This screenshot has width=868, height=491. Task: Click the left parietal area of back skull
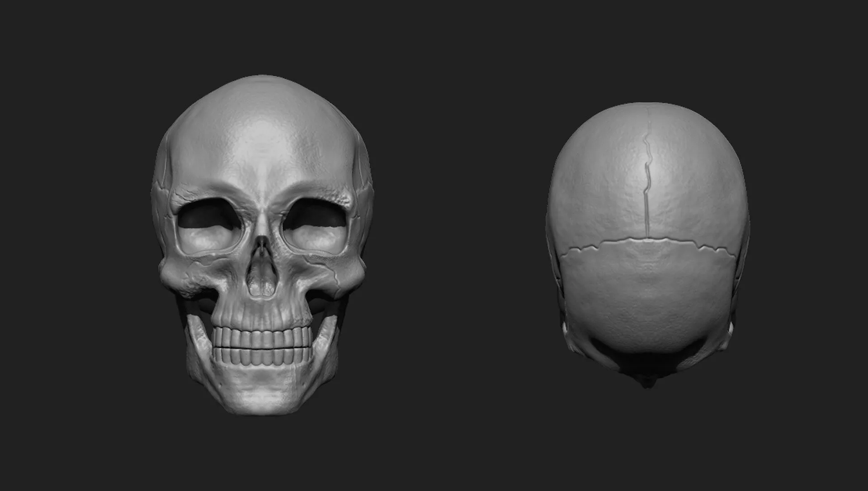597,190
